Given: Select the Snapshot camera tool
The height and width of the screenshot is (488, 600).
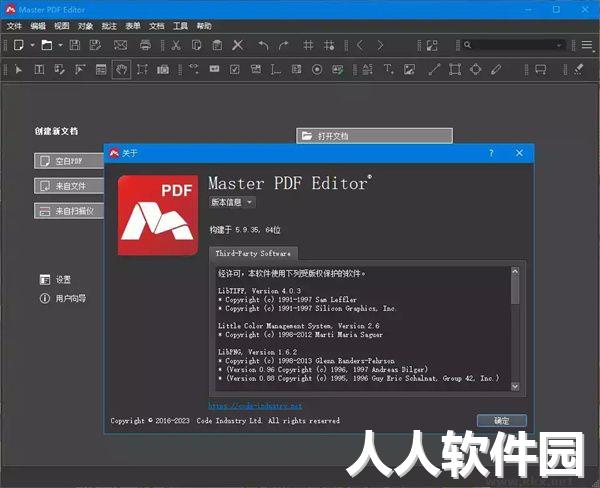Looking at the screenshot, I should [163, 70].
